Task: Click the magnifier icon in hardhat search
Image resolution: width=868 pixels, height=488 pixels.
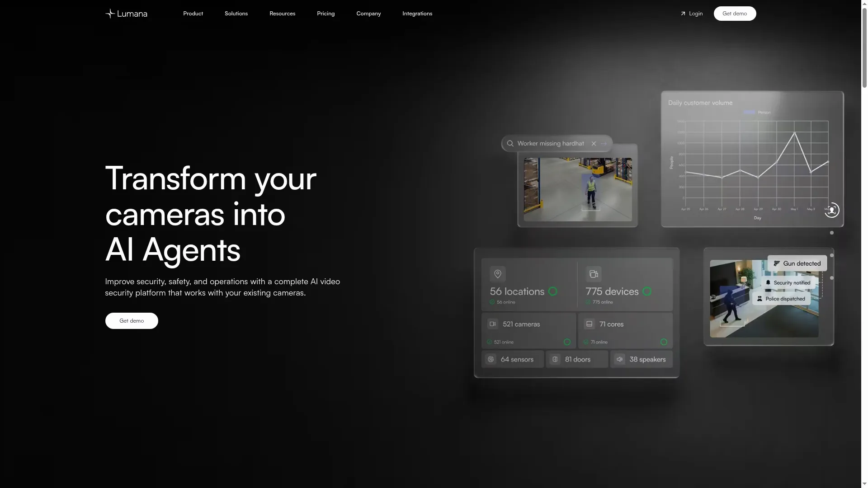Action: [510, 144]
